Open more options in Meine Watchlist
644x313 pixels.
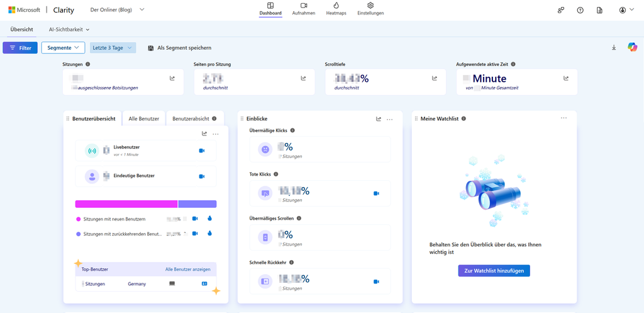click(x=564, y=118)
